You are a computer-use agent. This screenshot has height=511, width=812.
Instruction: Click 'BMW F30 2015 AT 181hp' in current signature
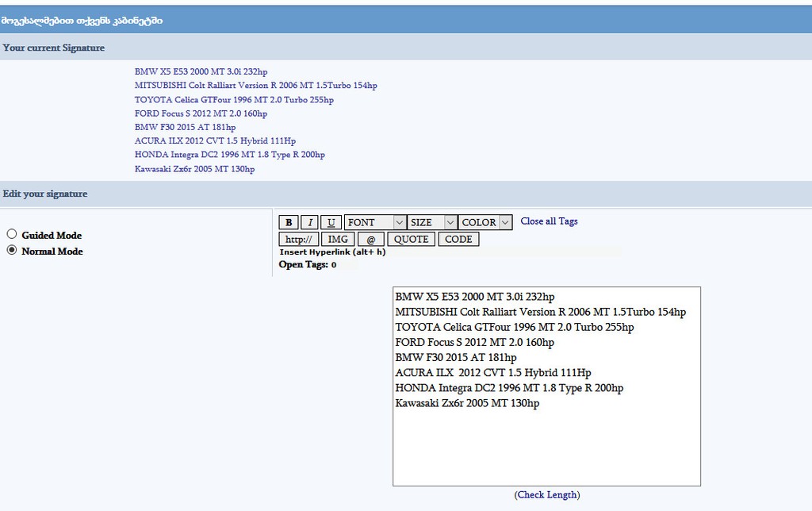(185, 127)
